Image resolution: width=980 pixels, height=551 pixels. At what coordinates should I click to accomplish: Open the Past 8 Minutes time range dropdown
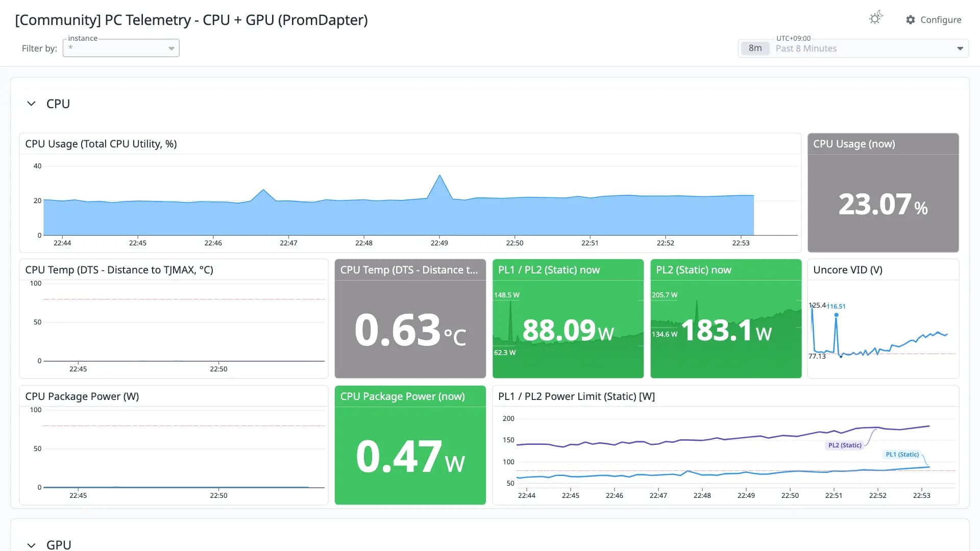click(853, 48)
